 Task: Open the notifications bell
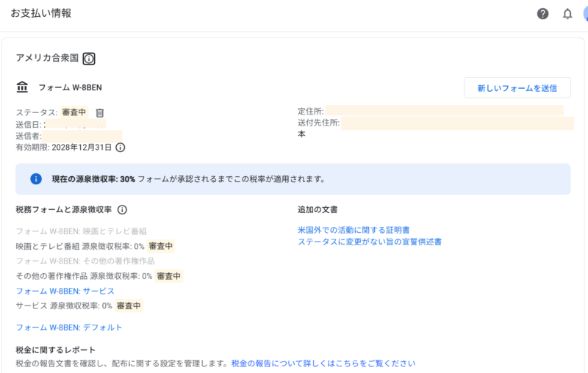click(x=567, y=14)
